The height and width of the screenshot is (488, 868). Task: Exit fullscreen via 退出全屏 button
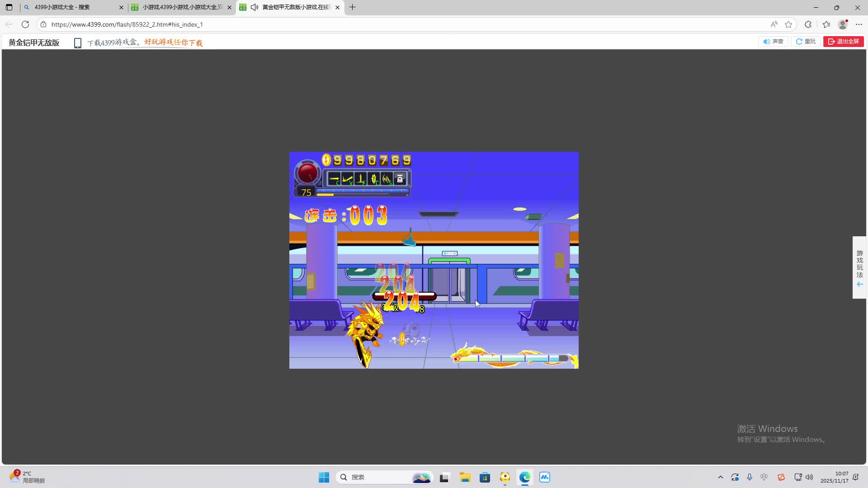coord(843,42)
